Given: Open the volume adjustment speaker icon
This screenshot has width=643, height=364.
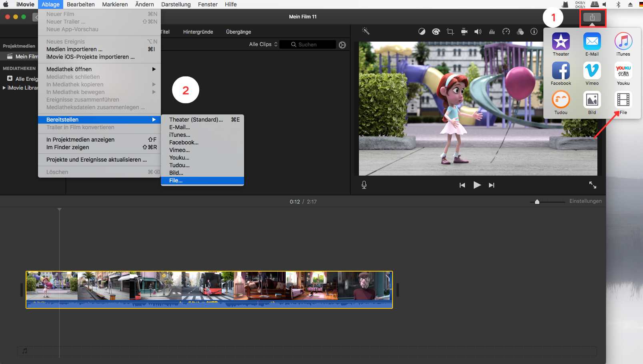Looking at the screenshot, I should coord(478,32).
